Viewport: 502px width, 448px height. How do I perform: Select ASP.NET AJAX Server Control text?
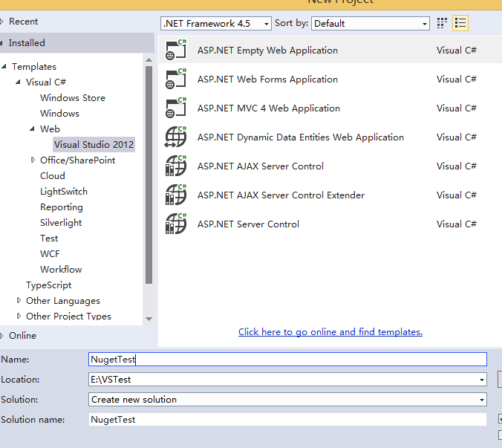(x=261, y=166)
